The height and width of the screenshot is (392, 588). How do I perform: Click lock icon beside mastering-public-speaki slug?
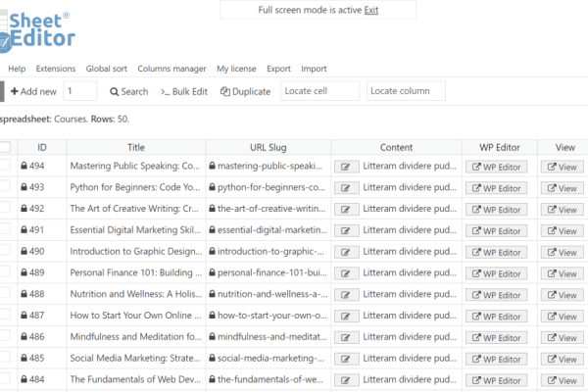(213, 166)
